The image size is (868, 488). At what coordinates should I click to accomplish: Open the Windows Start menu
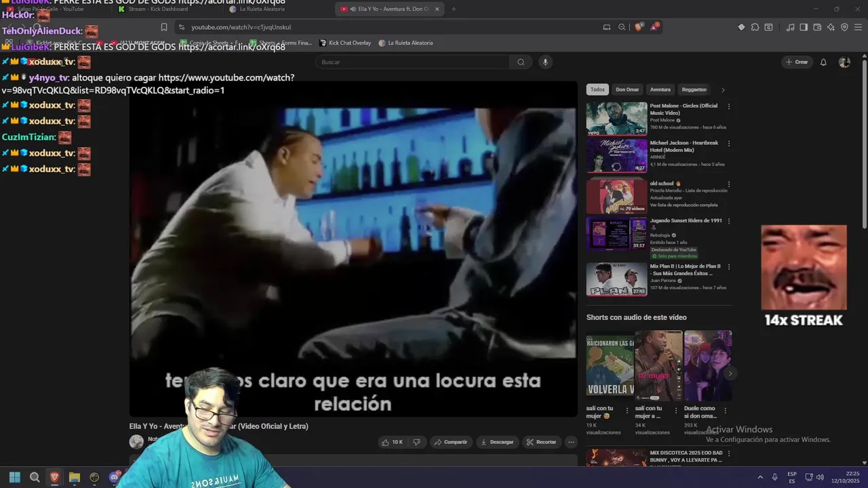(14, 477)
